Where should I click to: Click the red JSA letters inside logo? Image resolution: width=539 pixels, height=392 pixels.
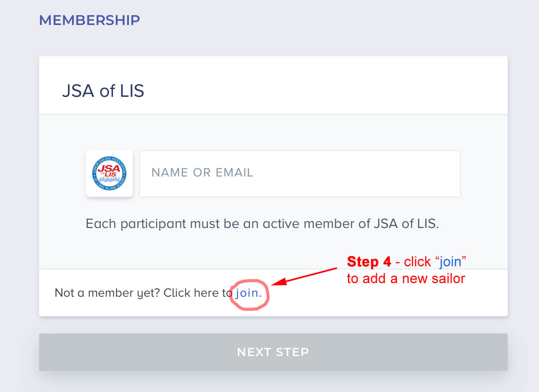tap(109, 168)
